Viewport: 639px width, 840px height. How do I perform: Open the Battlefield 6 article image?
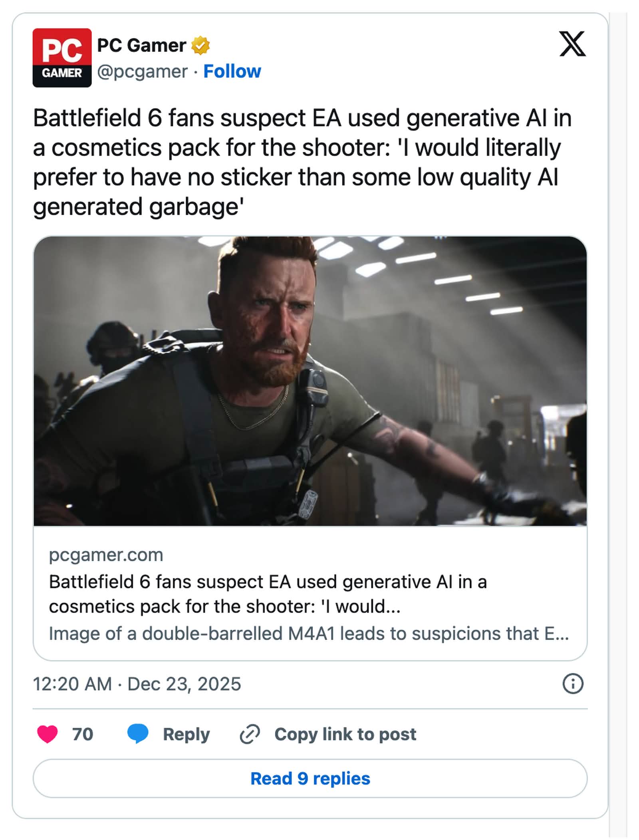pyautogui.click(x=310, y=381)
